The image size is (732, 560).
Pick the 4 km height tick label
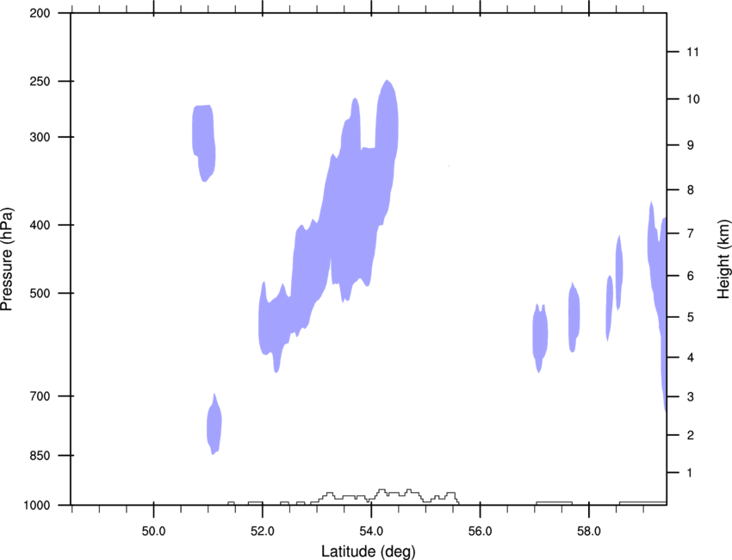click(690, 358)
